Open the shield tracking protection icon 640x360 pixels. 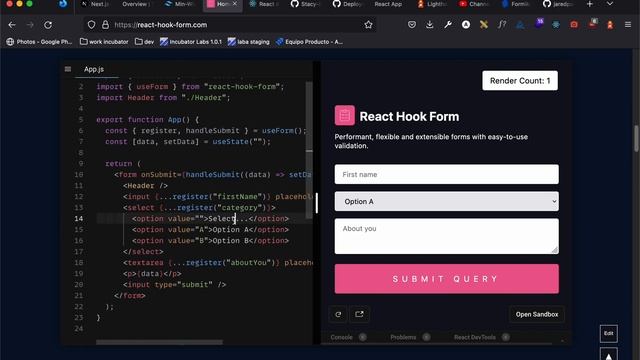pyautogui.click(x=91, y=25)
